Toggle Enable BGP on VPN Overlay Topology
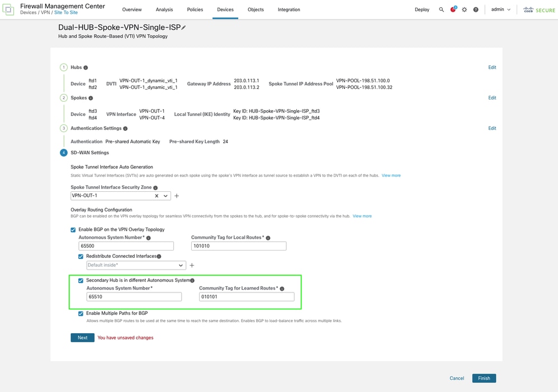558x392 pixels. [73, 230]
